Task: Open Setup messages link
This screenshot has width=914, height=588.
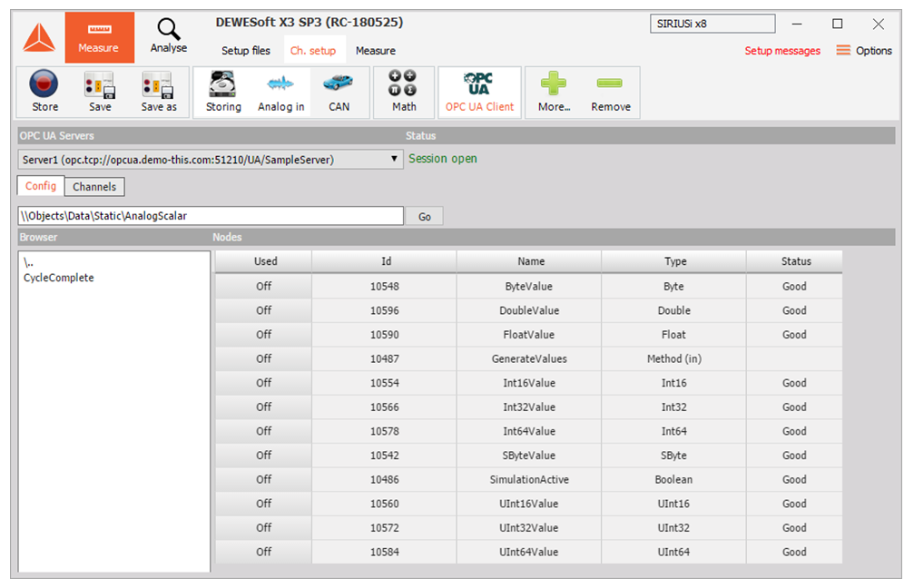Action: point(782,51)
